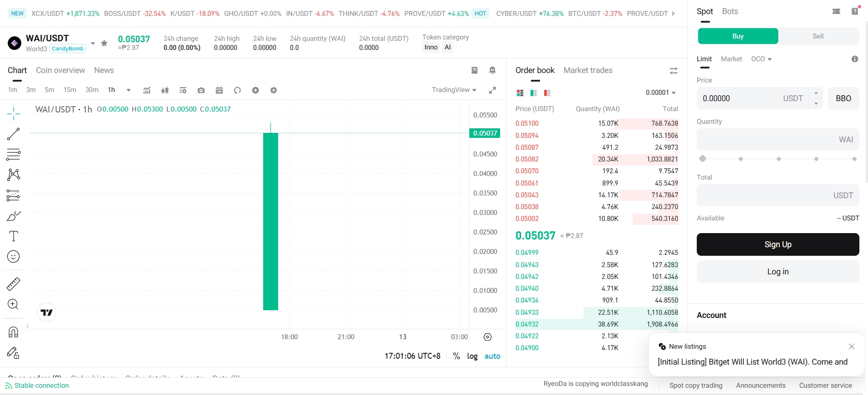Show asks-only order book view
The image size is (868, 395).
[x=547, y=93]
